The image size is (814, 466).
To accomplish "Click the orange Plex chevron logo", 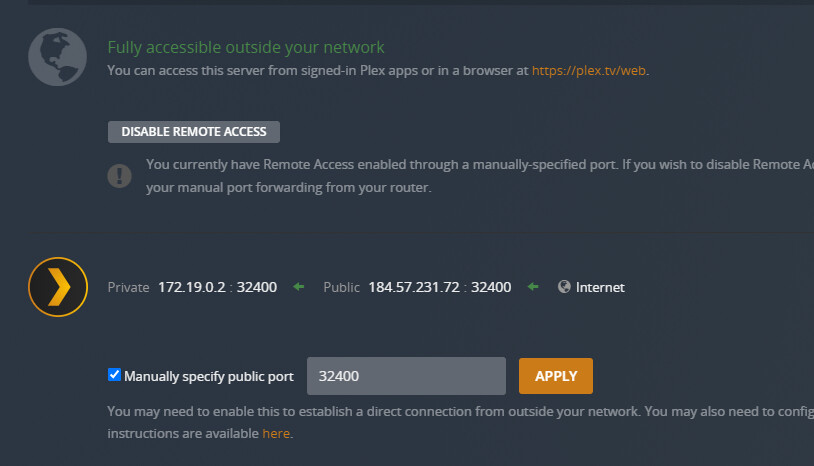I will (x=57, y=288).
